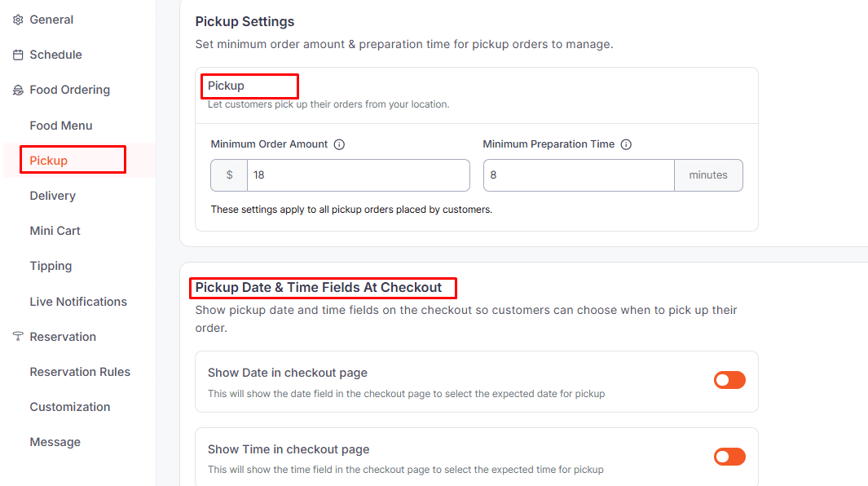Screen dimensions: 868x486
Task: Open the Food Menu settings page
Action: click(61, 126)
